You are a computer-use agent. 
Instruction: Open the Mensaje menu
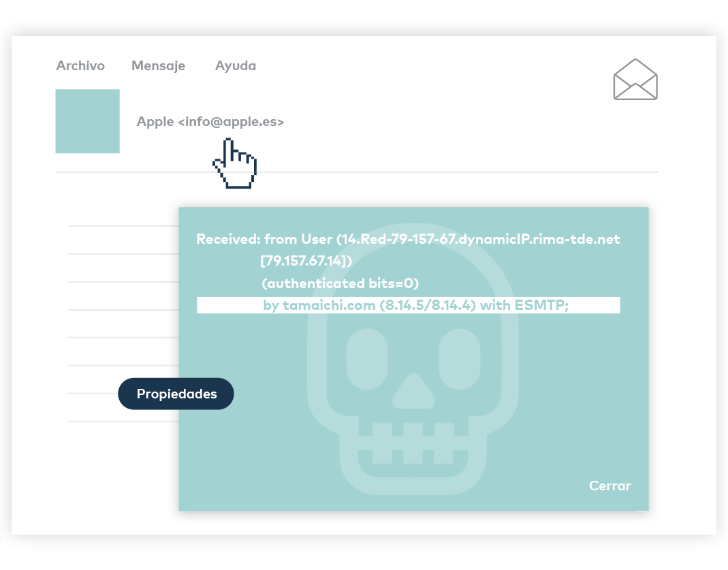pyautogui.click(x=158, y=66)
